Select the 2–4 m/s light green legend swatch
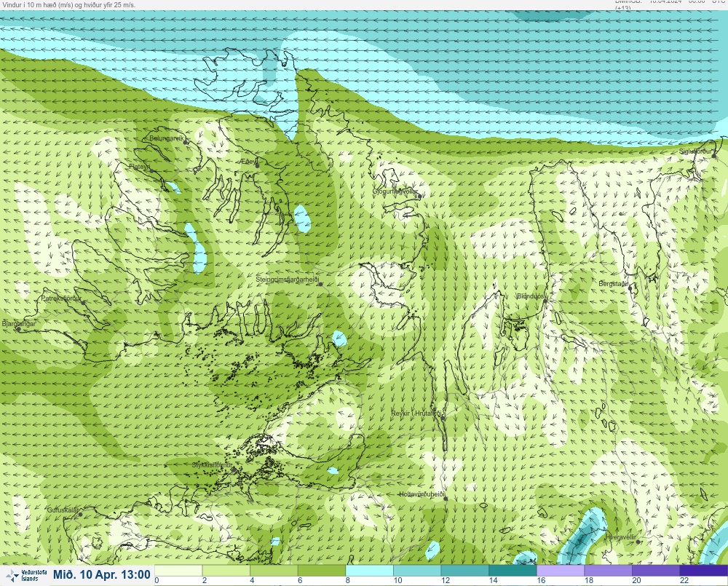The height and width of the screenshot is (586, 728). pyautogui.click(x=226, y=570)
